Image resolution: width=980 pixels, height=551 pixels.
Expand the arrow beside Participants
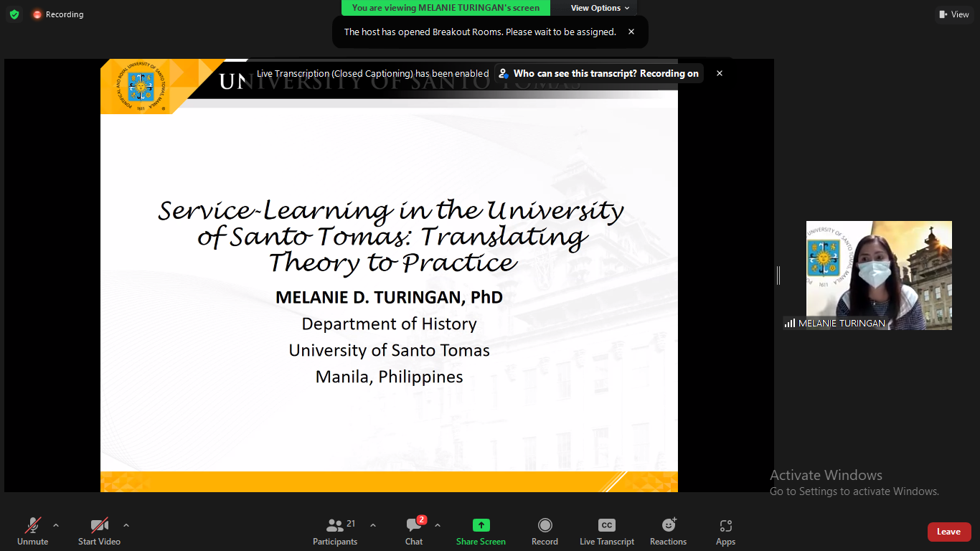(373, 525)
